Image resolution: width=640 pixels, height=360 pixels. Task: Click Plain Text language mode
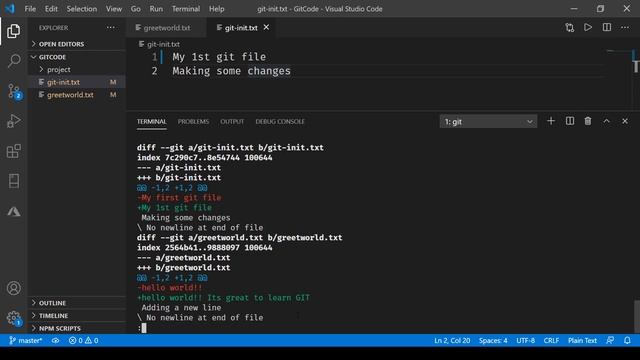pyautogui.click(x=582, y=340)
